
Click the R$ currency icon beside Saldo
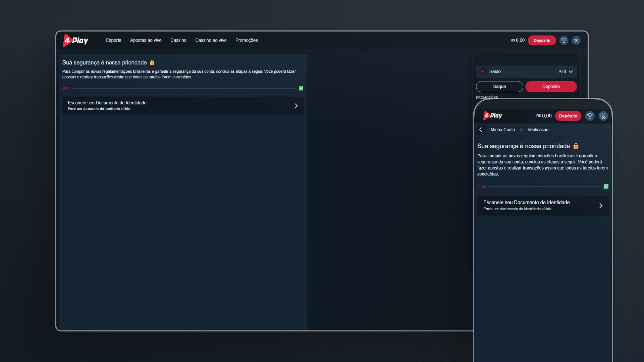[483, 71]
